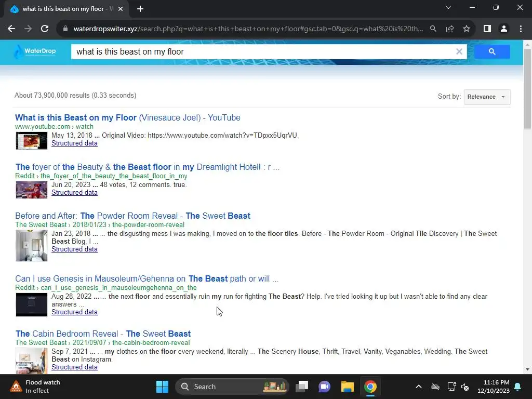
Task: Click the Chrome taskbar icon
Action: (370, 387)
